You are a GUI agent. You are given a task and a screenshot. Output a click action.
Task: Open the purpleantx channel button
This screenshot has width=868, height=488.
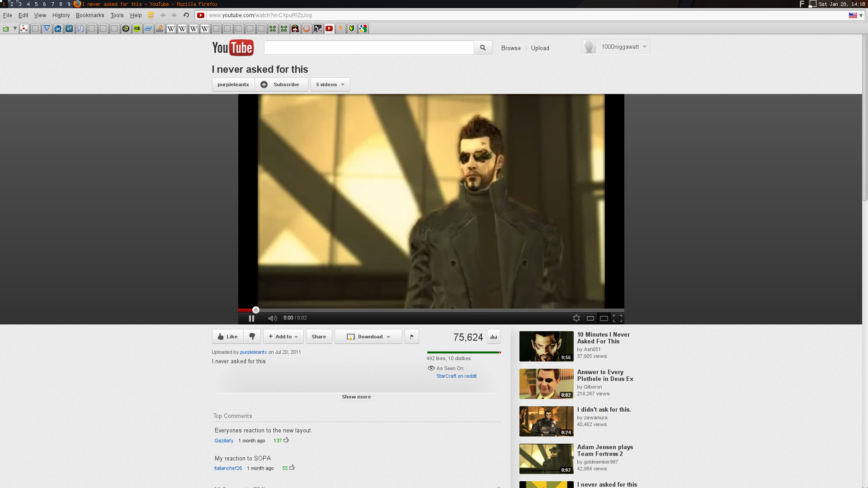click(233, 84)
